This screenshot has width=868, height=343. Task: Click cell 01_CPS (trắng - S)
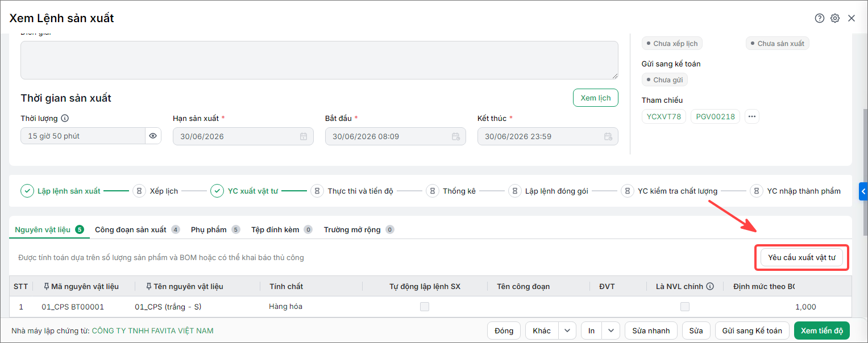pyautogui.click(x=168, y=307)
